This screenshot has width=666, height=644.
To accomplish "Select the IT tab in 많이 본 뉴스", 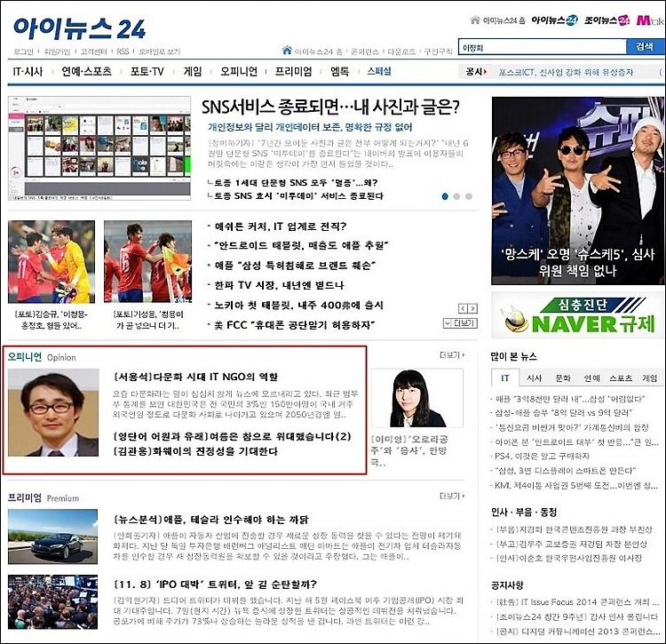I will click(504, 378).
